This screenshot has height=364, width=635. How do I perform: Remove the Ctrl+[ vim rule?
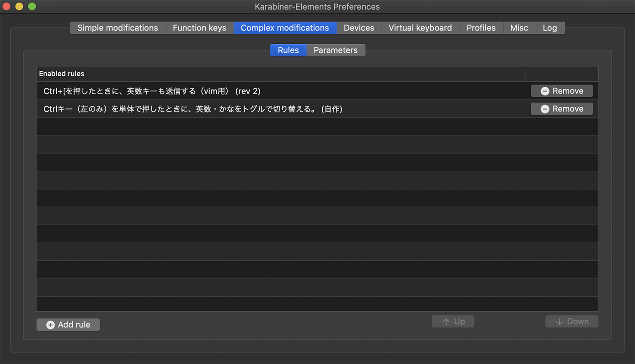tap(562, 91)
